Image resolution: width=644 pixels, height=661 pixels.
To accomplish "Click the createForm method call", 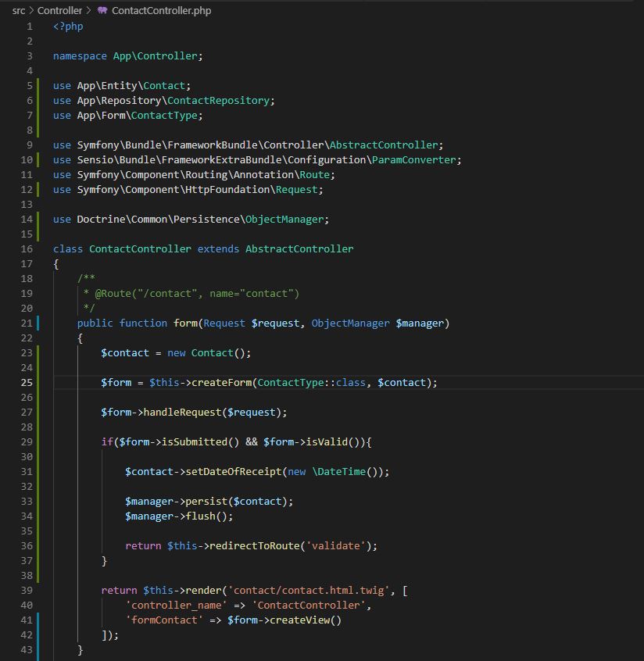I will pyautogui.click(x=221, y=383).
